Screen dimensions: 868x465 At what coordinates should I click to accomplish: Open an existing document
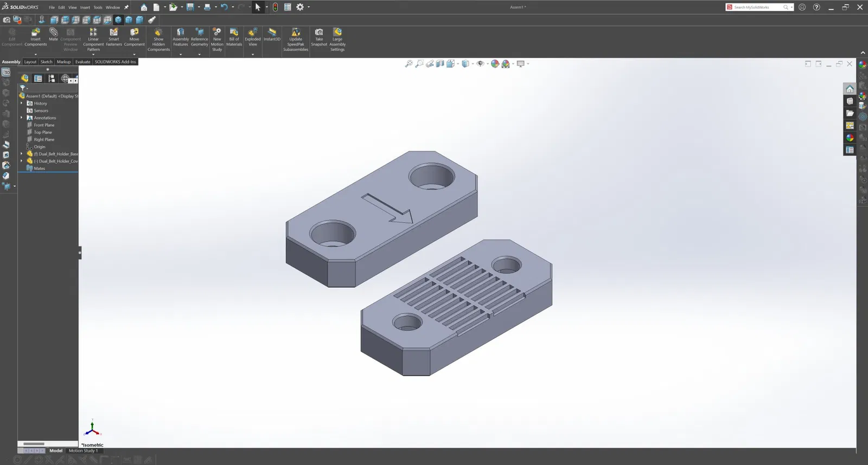(x=173, y=7)
